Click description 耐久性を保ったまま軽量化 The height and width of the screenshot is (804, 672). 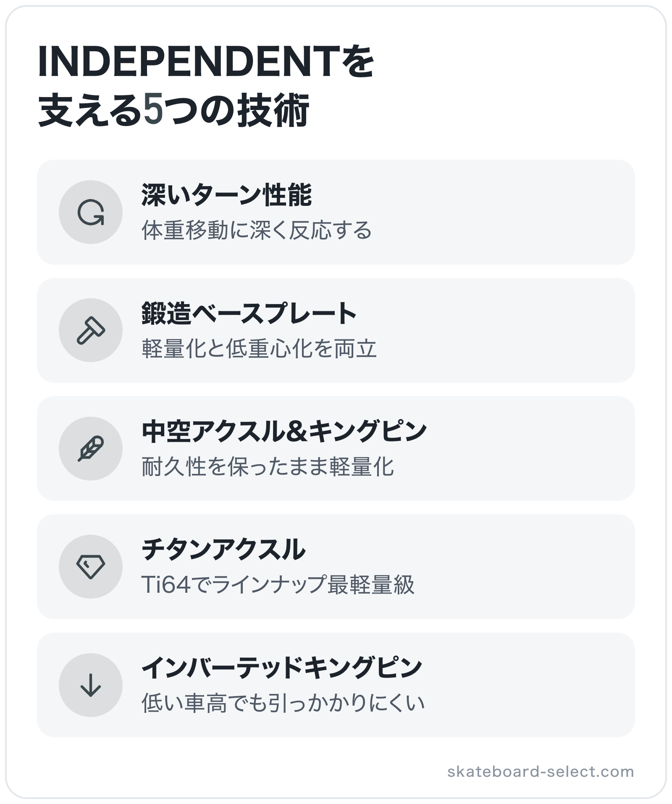tap(268, 466)
